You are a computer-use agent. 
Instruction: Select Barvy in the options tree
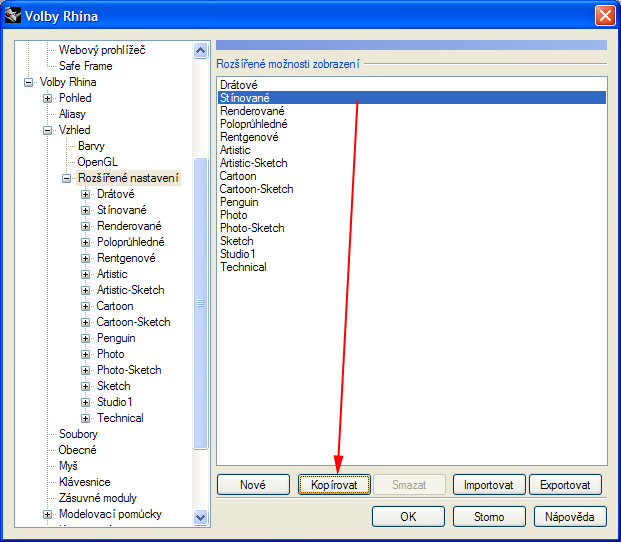pos(91,146)
